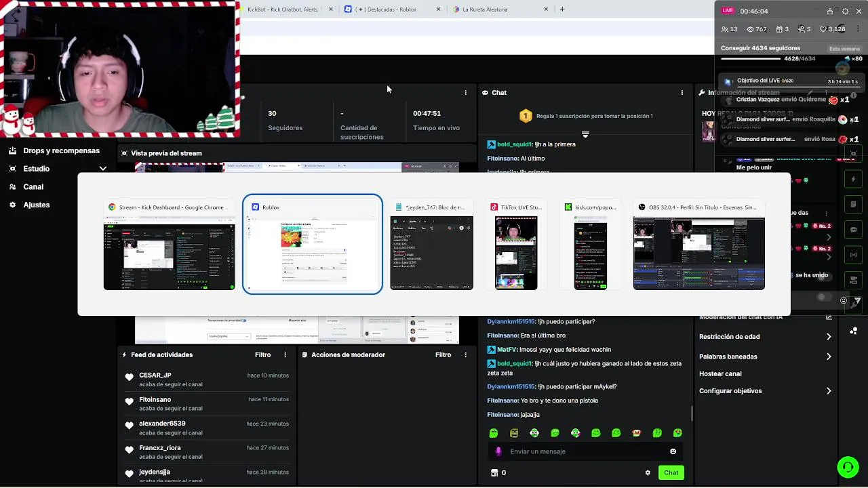
Task: Open the Drops y recompensas sidebar item
Action: 54,151
